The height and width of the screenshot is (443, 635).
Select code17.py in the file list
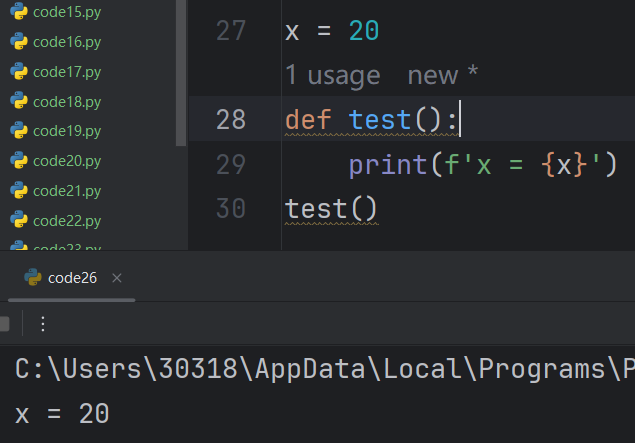point(66,72)
